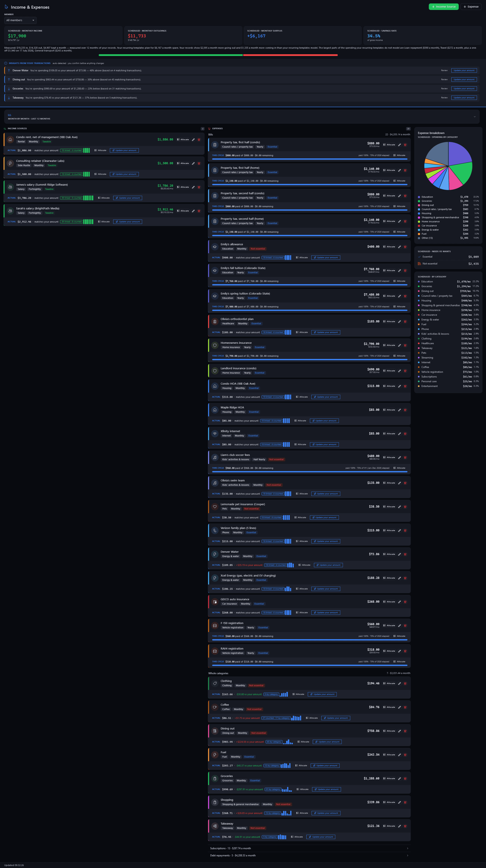Click the Emily's allowance graduation cap icon

pos(215,247)
